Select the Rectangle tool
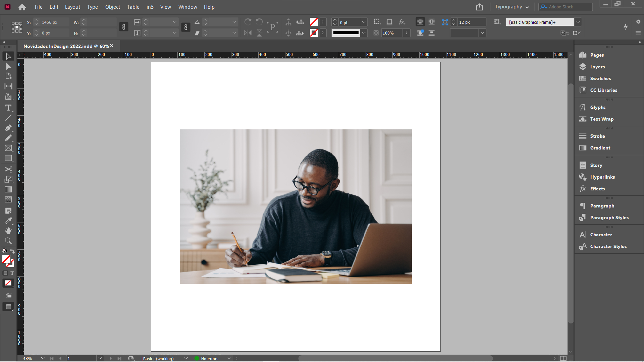Viewport: 644px width, 362px height. click(x=8, y=158)
